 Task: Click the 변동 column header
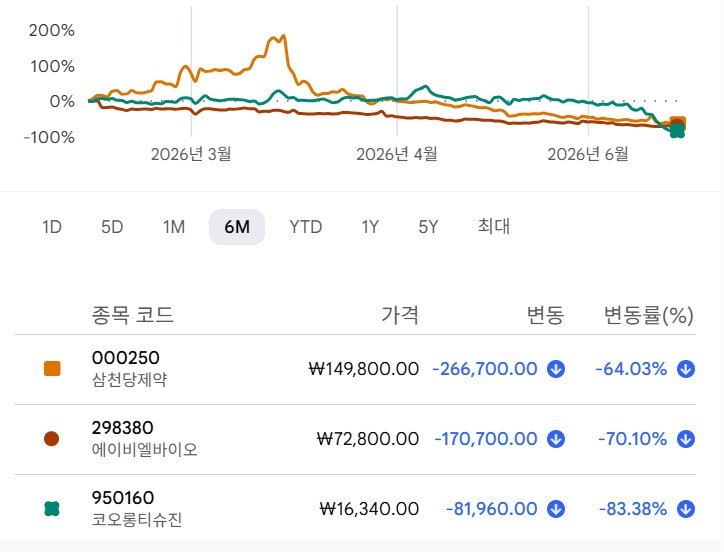coord(545,315)
